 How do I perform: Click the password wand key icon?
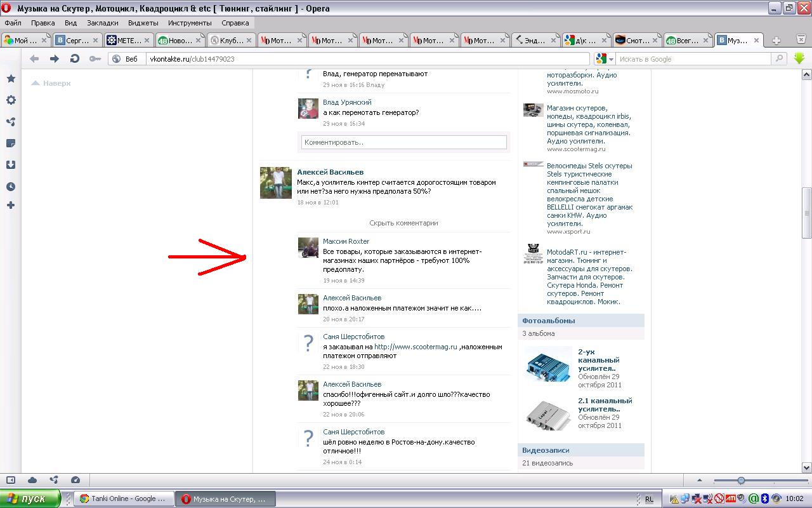[x=95, y=59]
